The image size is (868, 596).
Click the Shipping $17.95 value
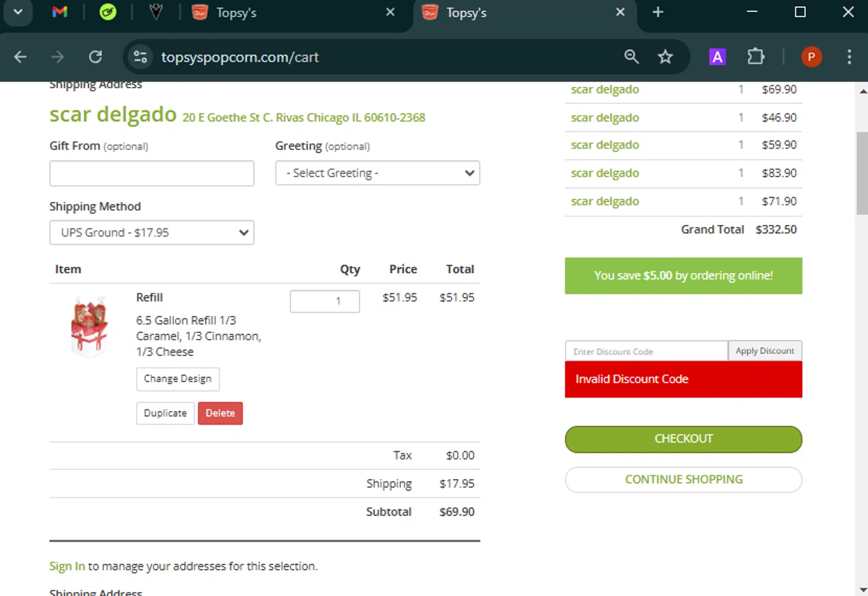coord(457,484)
